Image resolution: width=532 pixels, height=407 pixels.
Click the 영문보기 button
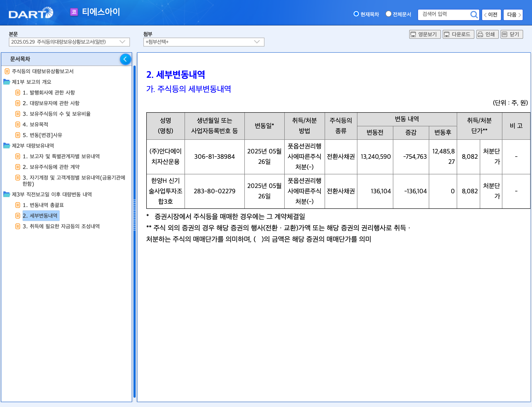tap(425, 34)
